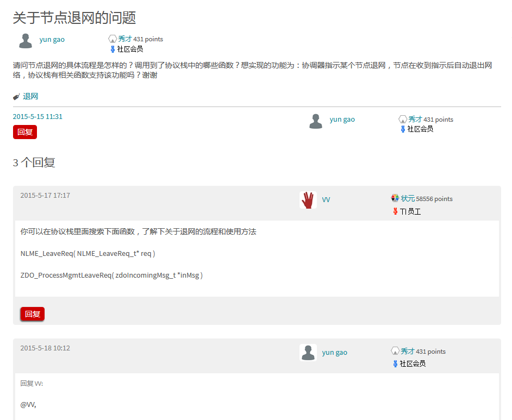
Task: Click the 你可以在协议栈里面搜索下面函数 sentence
Action: tap(139, 231)
